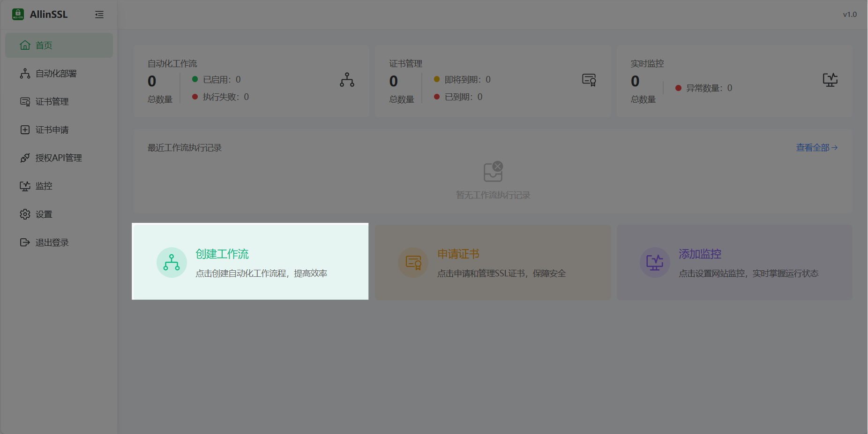Click the 申请证书 certificate icon
Viewport: 868px width, 434px height.
413,262
